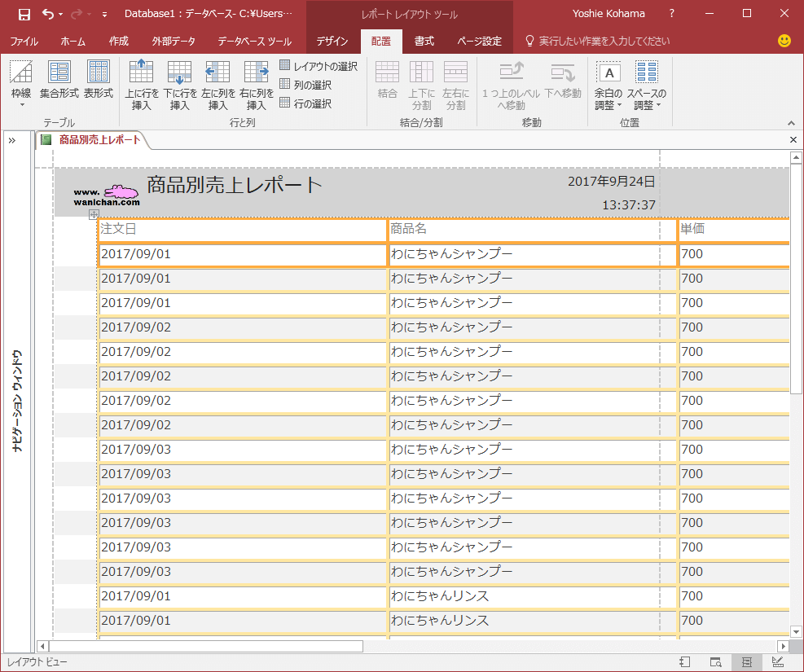Click horizontal scrollbar left arrow

(x=43, y=647)
